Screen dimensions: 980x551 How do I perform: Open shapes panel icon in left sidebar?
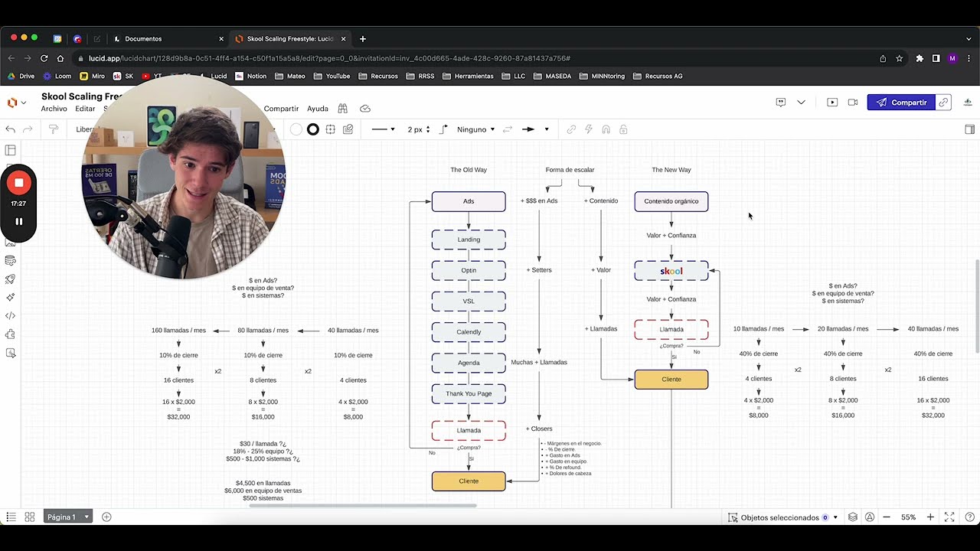(11, 151)
